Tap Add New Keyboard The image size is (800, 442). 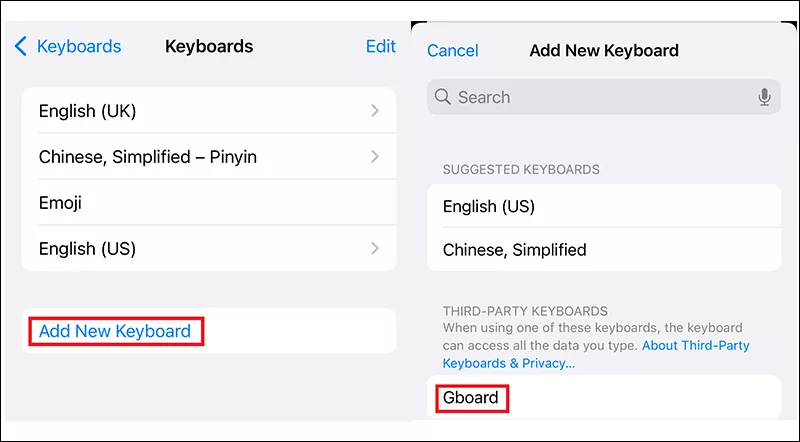point(115,331)
